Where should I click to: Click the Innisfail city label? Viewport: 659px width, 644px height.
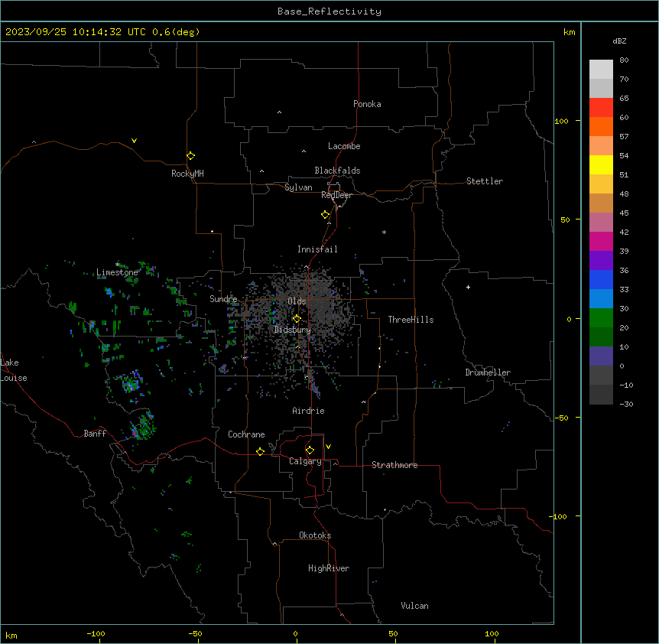(317, 249)
